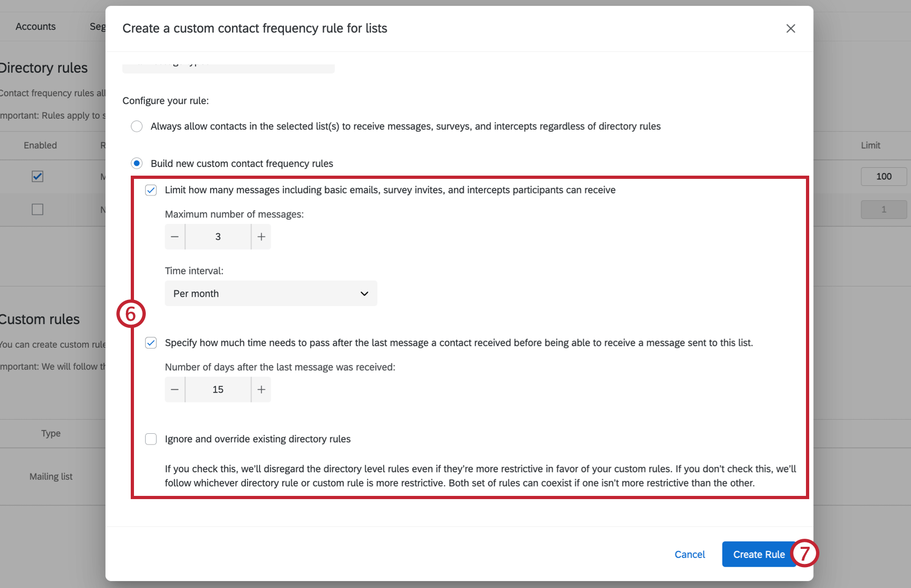This screenshot has height=588, width=911.
Task: Click the Custom rules heading
Action: click(40, 319)
